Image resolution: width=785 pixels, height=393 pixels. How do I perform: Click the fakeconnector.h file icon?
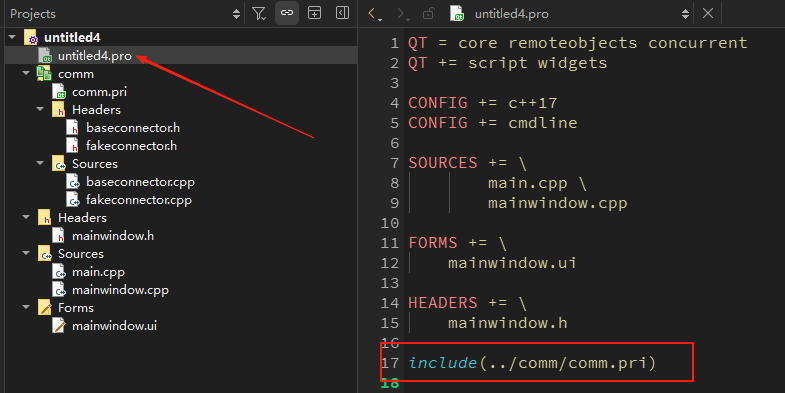click(73, 146)
